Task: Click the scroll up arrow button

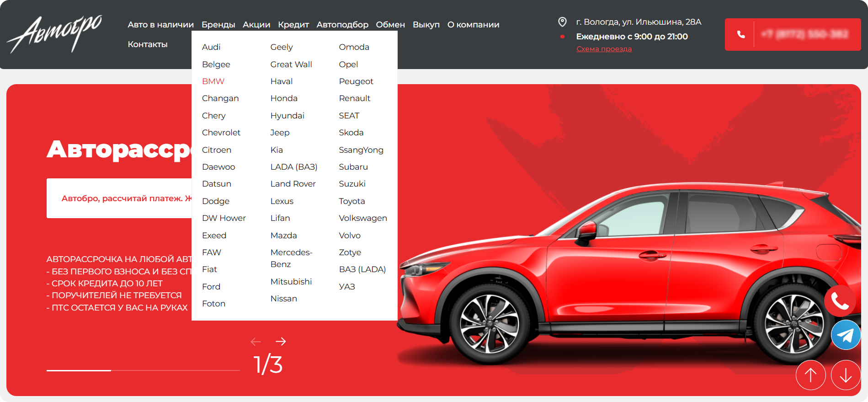Action: [x=810, y=375]
